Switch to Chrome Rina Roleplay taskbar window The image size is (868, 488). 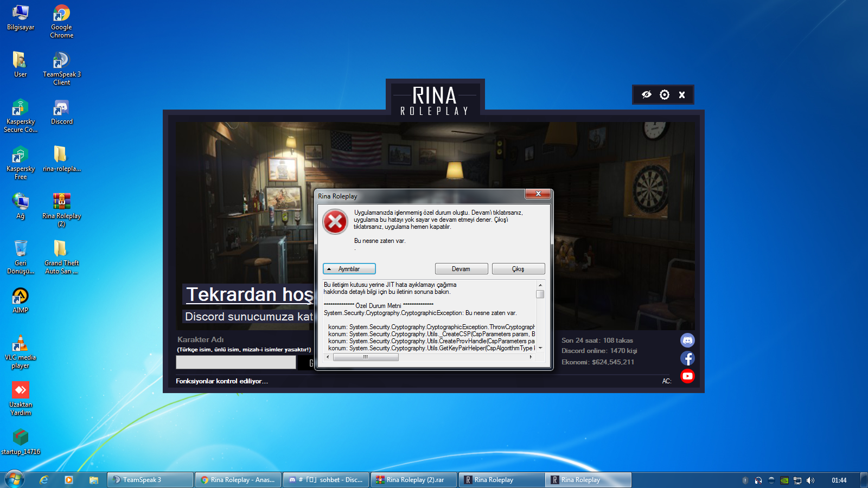238,480
